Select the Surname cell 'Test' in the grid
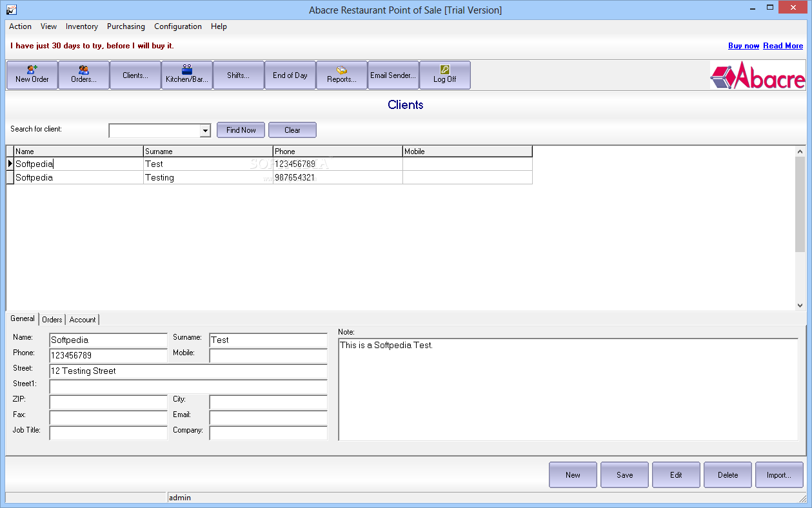Image resolution: width=812 pixels, height=508 pixels. (x=208, y=164)
